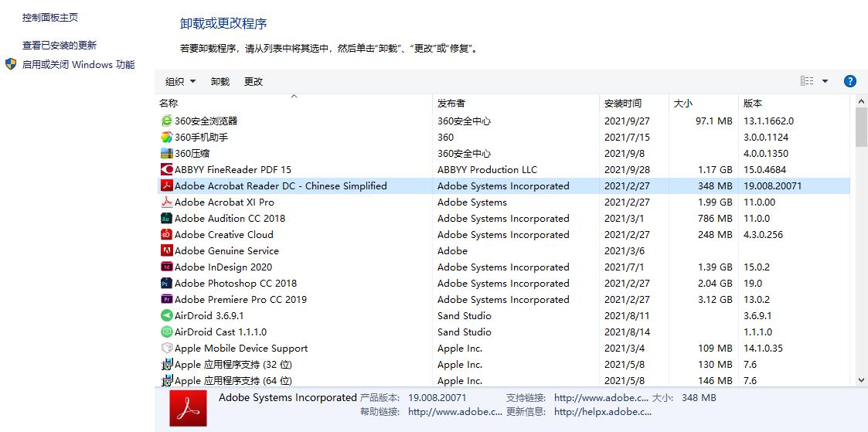This screenshot has width=868, height=432.
Task: Open the 组织 dropdown menu
Action: pyautogui.click(x=181, y=81)
